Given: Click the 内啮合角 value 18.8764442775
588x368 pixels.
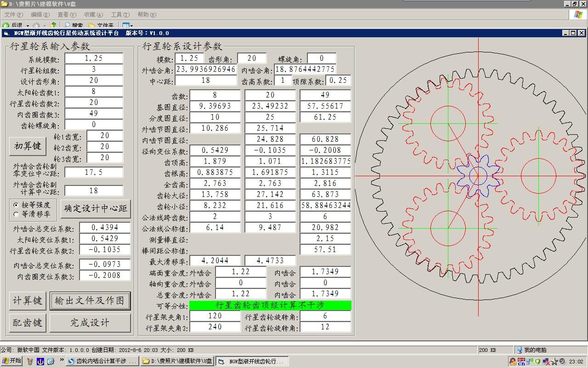Looking at the screenshot, I should 305,69.
